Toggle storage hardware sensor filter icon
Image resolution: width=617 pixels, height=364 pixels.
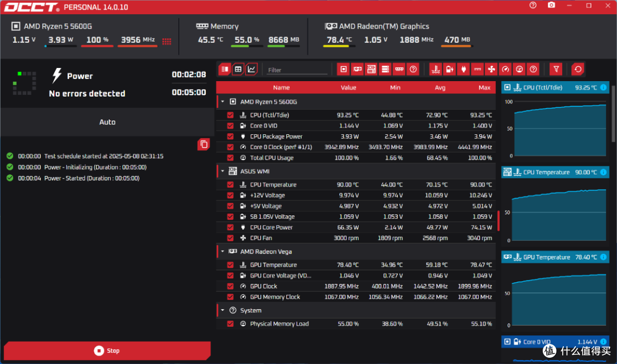(385, 69)
